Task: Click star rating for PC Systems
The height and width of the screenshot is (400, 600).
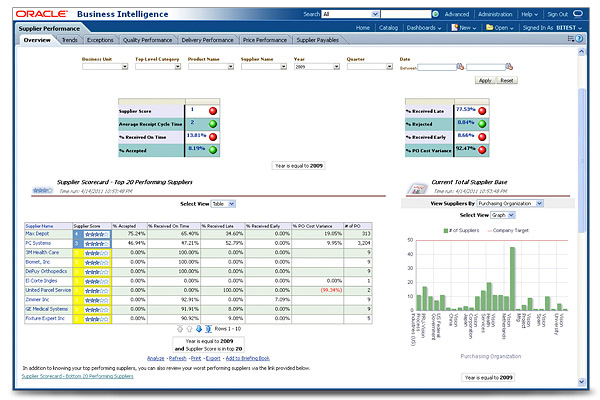Action: tap(97, 244)
